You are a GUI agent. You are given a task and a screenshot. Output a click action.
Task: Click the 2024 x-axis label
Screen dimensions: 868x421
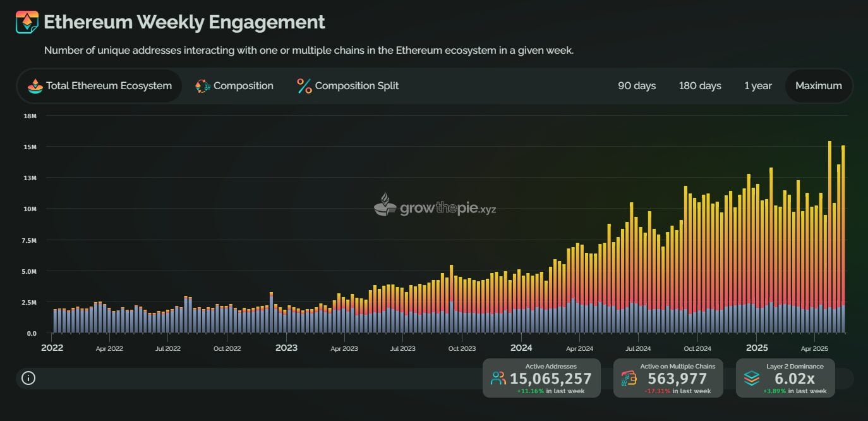521,348
